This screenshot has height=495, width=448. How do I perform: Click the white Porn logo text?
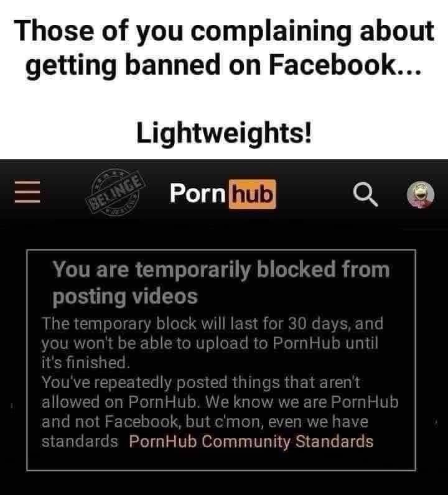tap(197, 193)
